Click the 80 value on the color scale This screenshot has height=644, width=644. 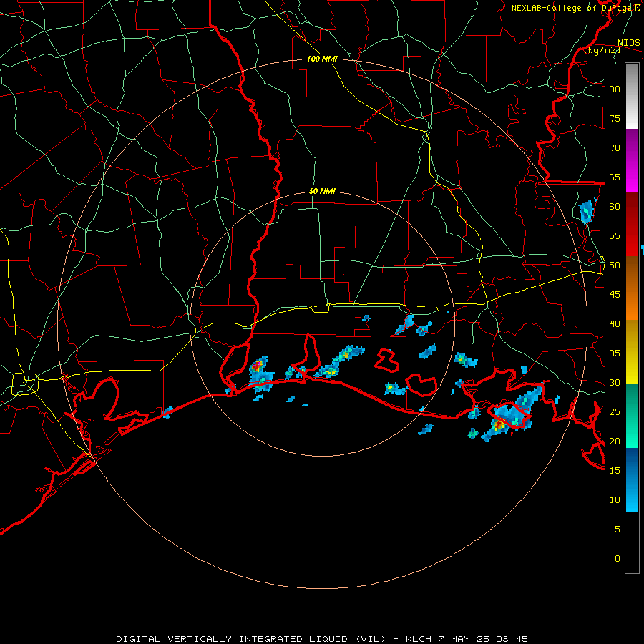615,89
